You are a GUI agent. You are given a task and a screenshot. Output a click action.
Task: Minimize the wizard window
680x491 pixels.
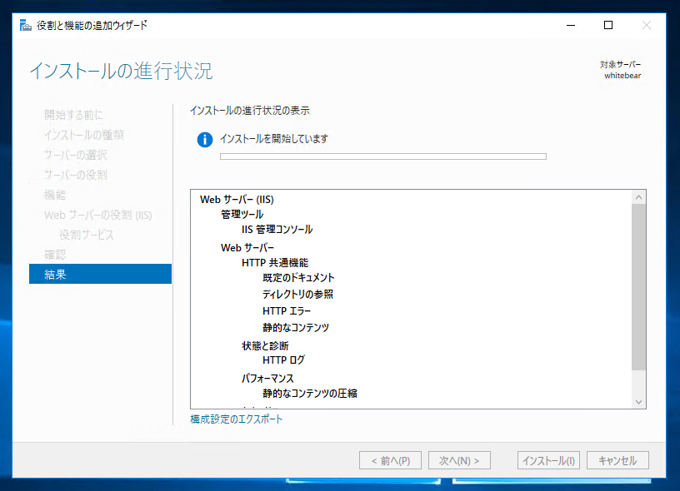click(x=571, y=25)
